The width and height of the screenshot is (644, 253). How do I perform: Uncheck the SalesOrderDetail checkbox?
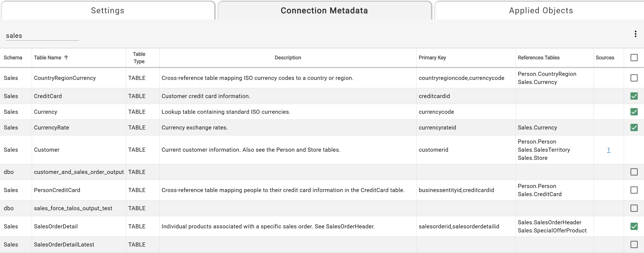[x=634, y=226]
